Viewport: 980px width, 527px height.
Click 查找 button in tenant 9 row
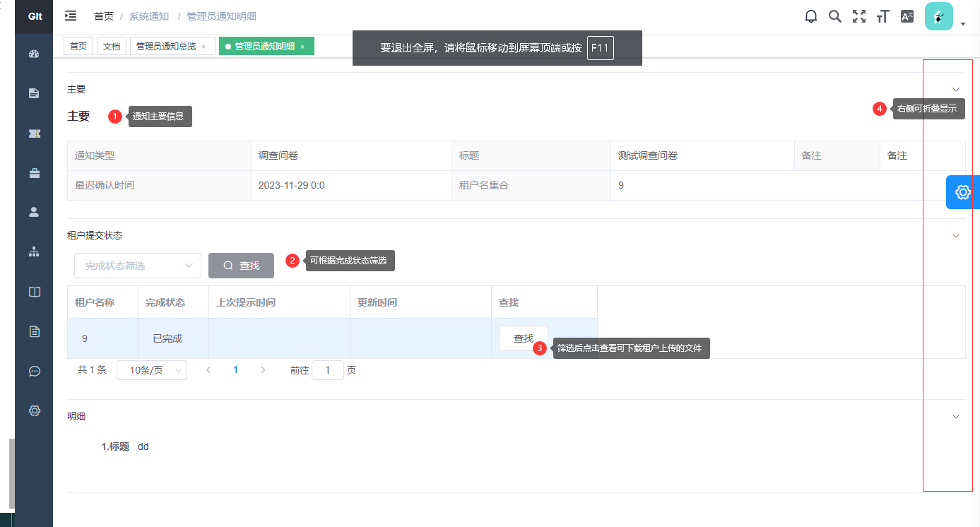click(x=522, y=338)
